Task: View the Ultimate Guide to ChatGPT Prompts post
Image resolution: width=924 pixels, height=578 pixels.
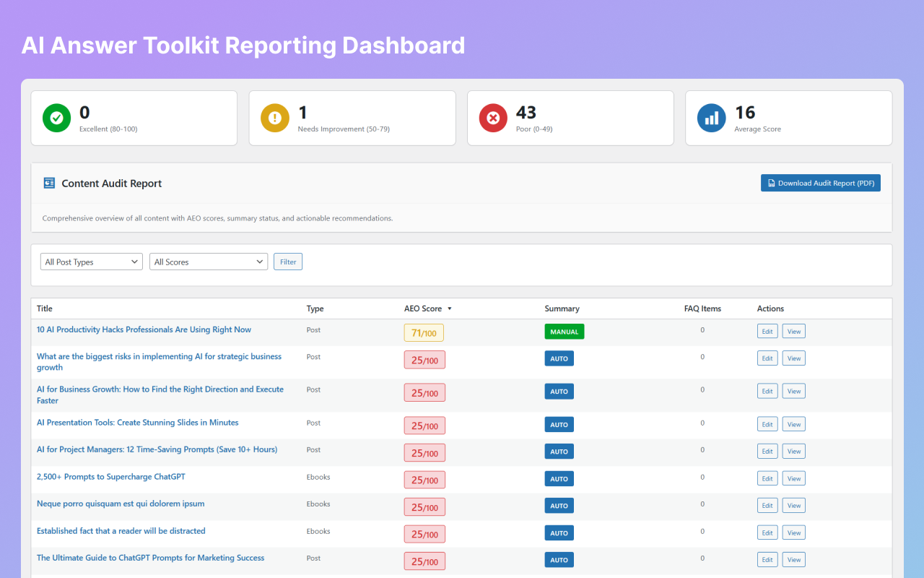Action: 793,558
